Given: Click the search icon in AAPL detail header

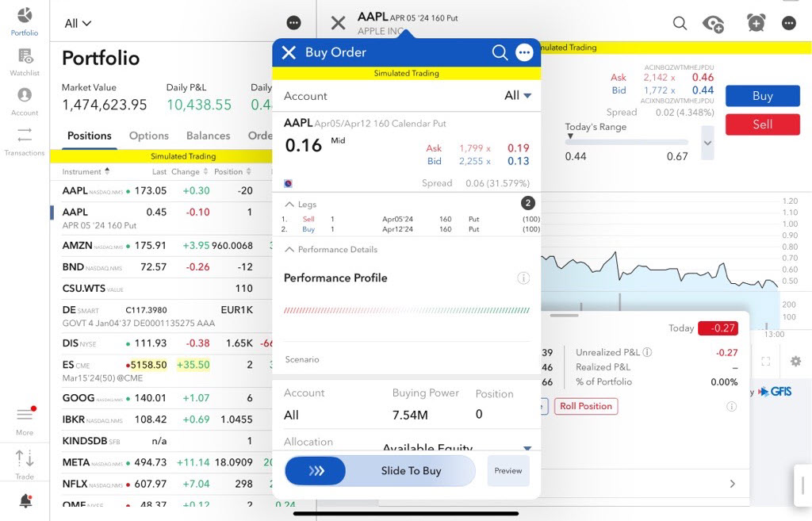Looking at the screenshot, I should 680,23.
